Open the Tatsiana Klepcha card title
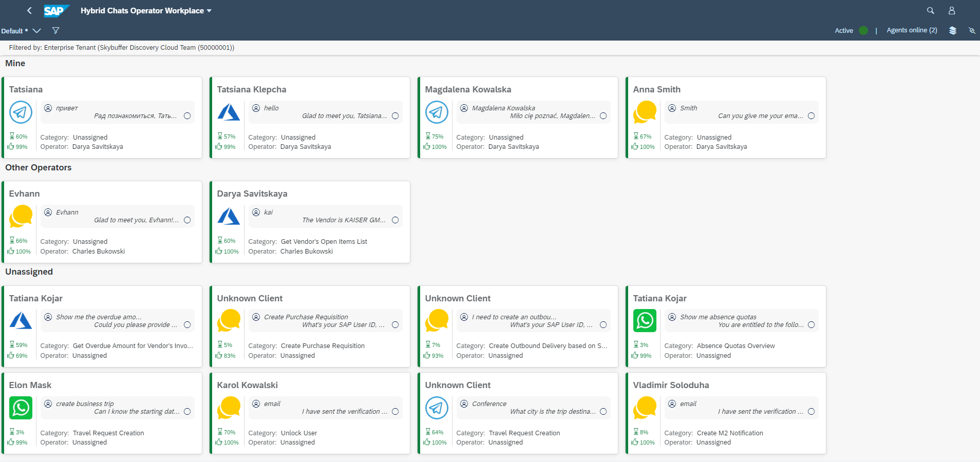 (x=252, y=89)
